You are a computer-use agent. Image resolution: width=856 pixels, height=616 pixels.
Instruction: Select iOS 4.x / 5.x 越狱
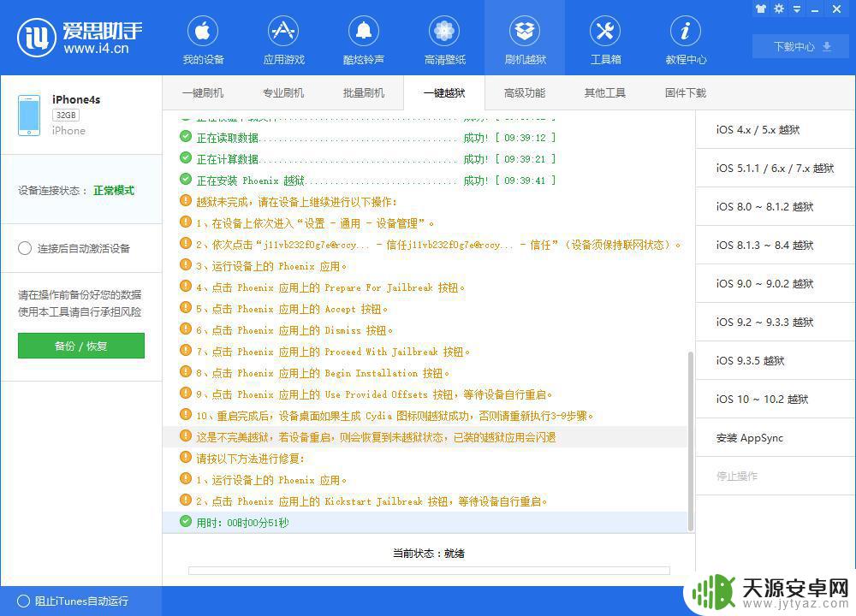776,130
